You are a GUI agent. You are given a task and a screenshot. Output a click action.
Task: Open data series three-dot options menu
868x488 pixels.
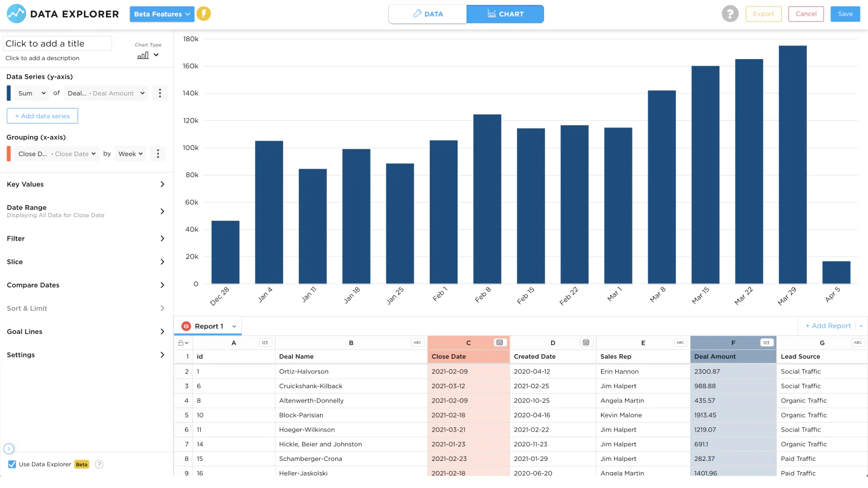pyautogui.click(x=159, y=93)
